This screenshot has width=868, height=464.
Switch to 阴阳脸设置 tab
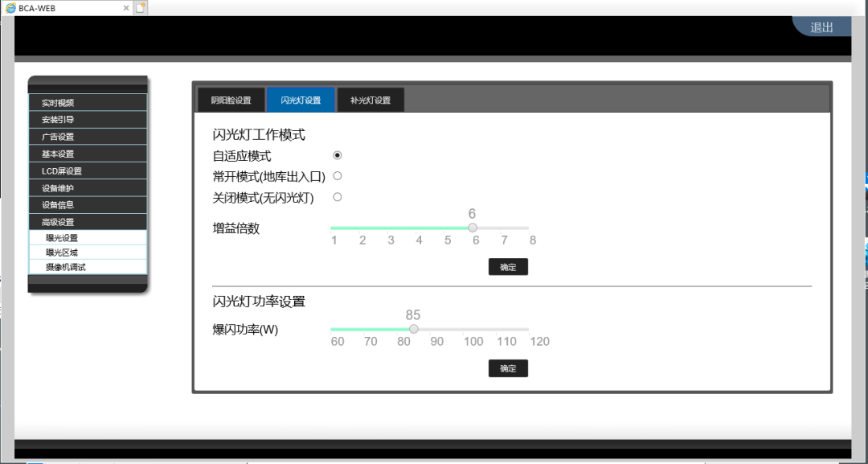(231, 101)
